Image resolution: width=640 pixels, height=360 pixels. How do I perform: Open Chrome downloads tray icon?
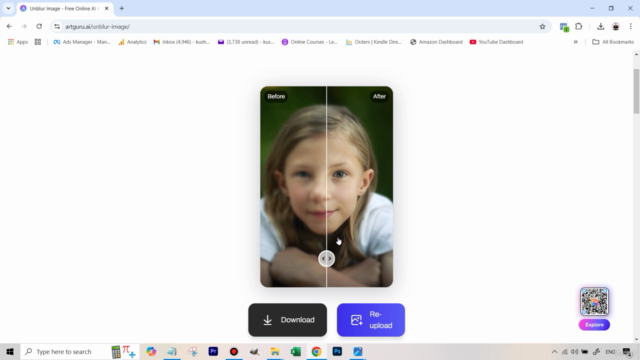click(600, 27)
